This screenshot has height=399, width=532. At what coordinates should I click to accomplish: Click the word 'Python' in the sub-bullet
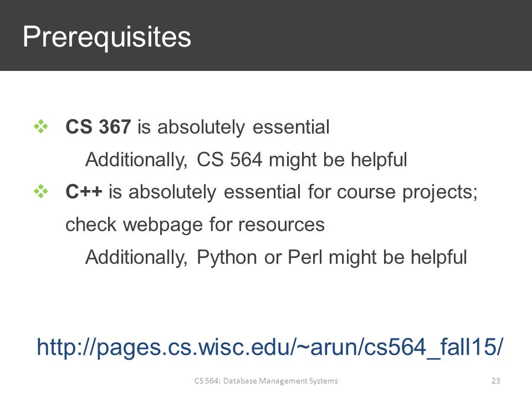tap(227, 258)
